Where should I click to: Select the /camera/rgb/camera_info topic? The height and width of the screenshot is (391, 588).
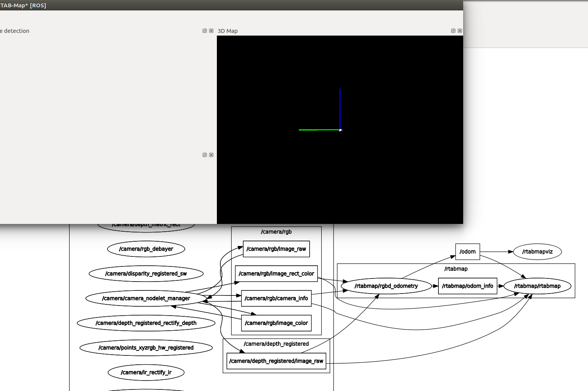(276, 299)
